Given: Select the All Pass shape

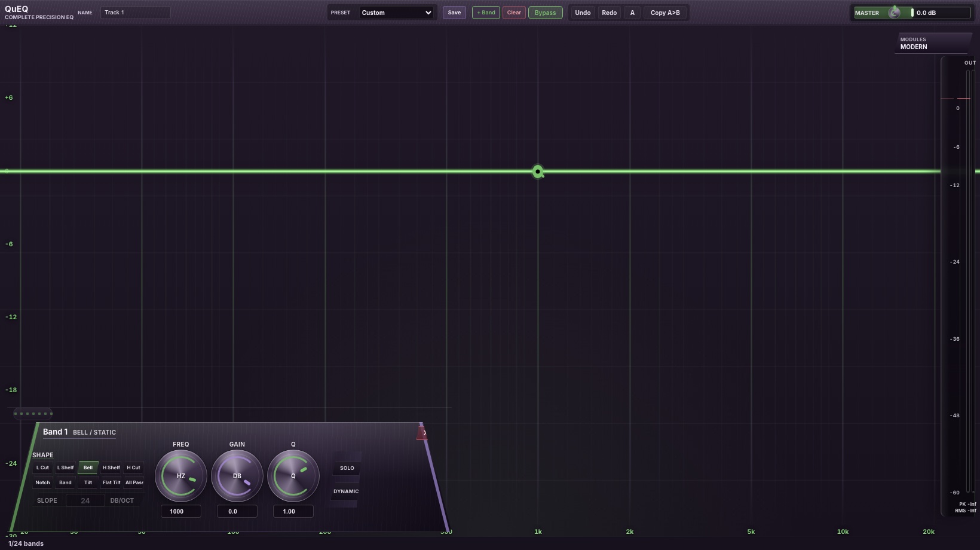Looking at the screenshot, I should coord(134,482).
